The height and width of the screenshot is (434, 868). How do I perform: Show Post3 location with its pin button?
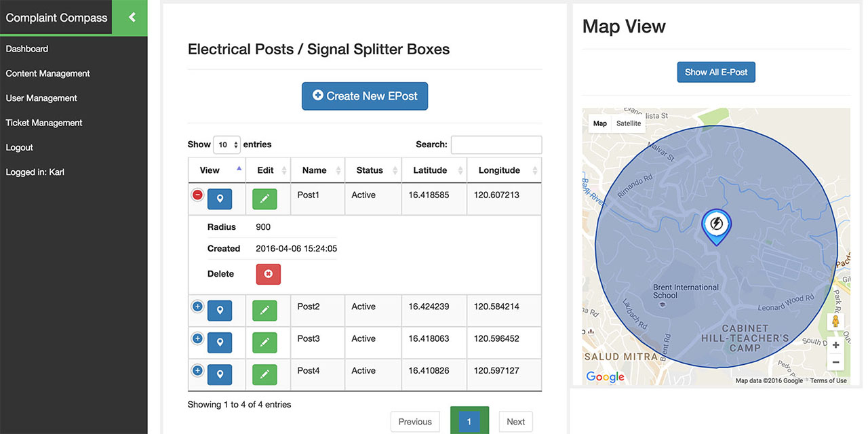pos(220,342)
